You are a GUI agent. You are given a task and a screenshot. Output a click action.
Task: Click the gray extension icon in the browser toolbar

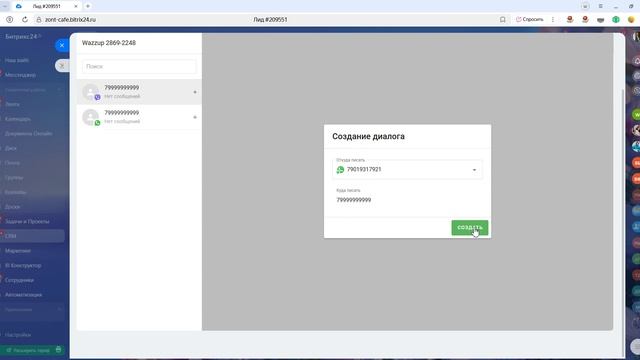(x=600, y=19)
